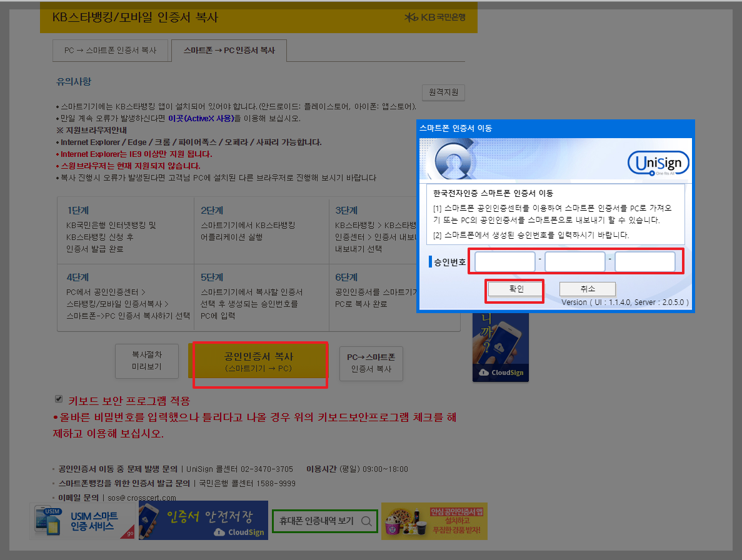Click the 스마트폰 인증서 이동 dialog title bar
This screenshot has height=560, width=742.
(556, 128)
